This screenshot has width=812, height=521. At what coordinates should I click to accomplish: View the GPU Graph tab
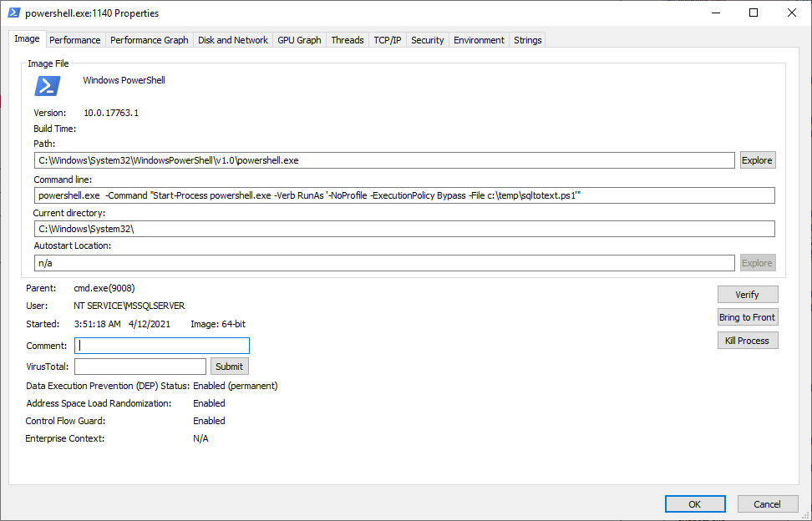point(299,40)
